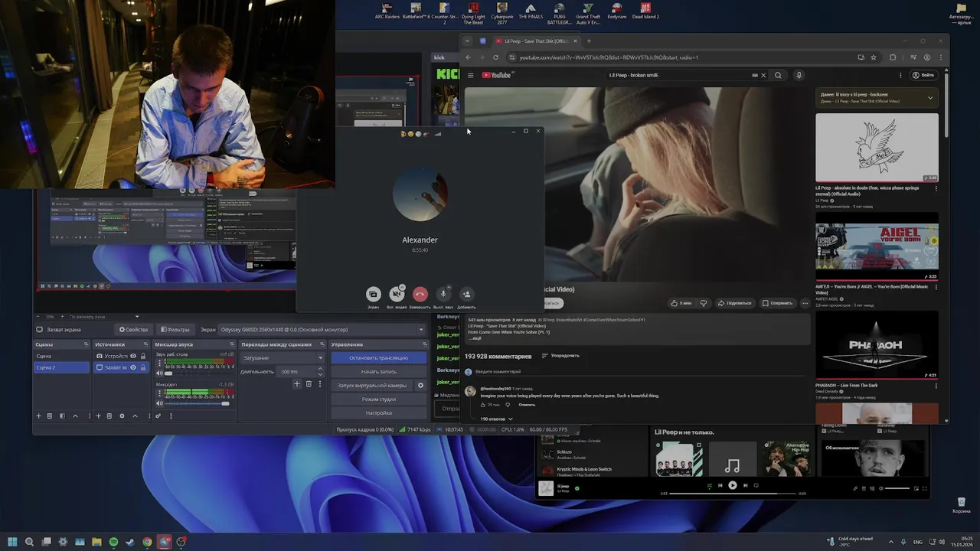Click Остановить трансляцию in OBS

tap(378, 357)
